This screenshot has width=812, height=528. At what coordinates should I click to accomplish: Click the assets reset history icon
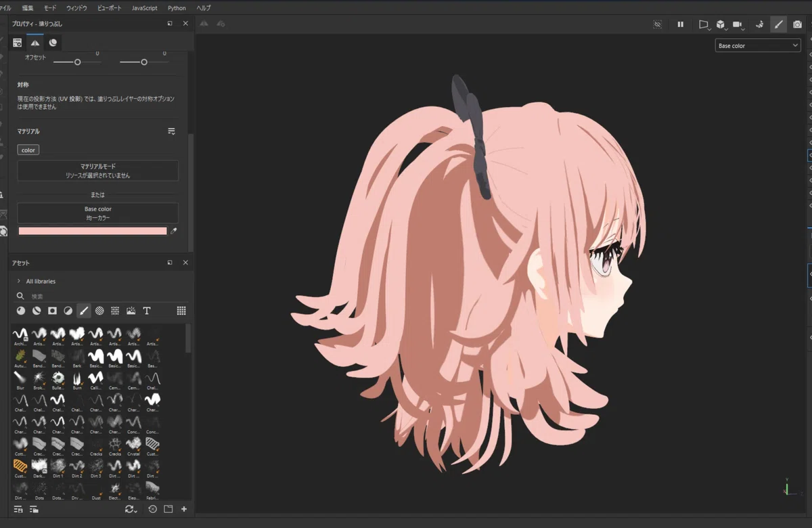(x=153, y=509)
